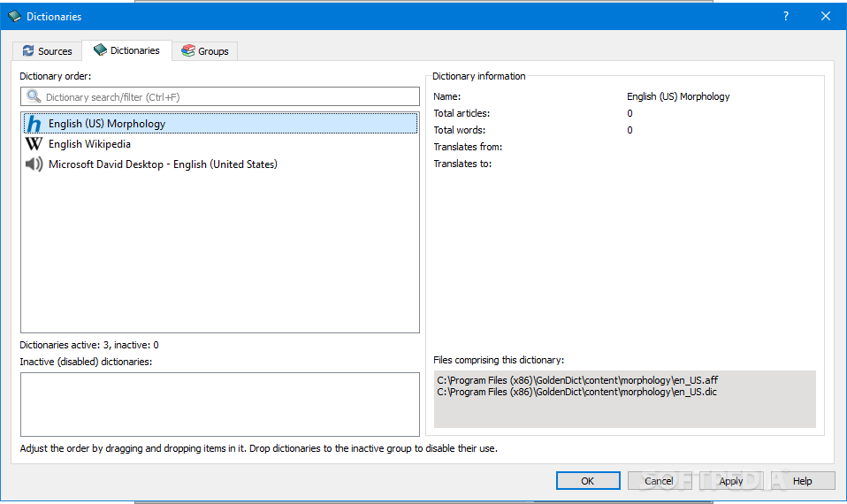The image size is (847, 504).
Task: Click the Wikipedia W icon in the list
Action: pyautogui.click(x=34, y=144)
